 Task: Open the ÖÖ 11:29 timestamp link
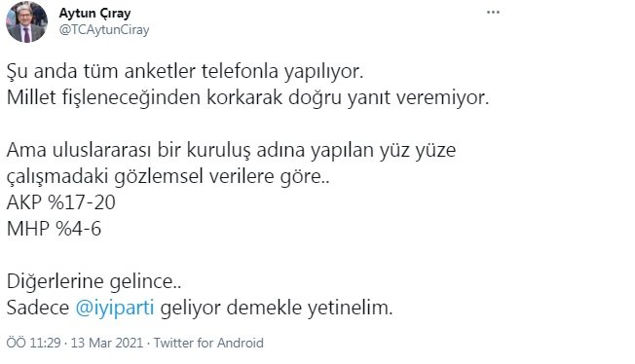point(33,343)
